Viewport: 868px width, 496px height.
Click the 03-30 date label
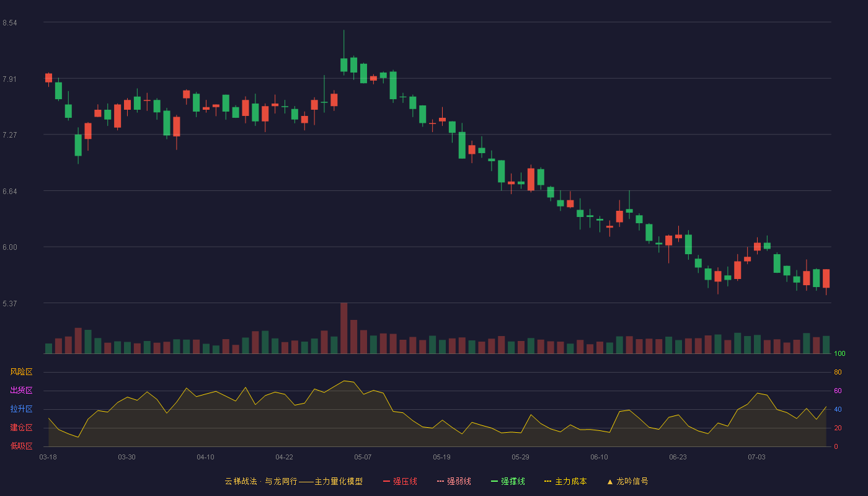126,457
